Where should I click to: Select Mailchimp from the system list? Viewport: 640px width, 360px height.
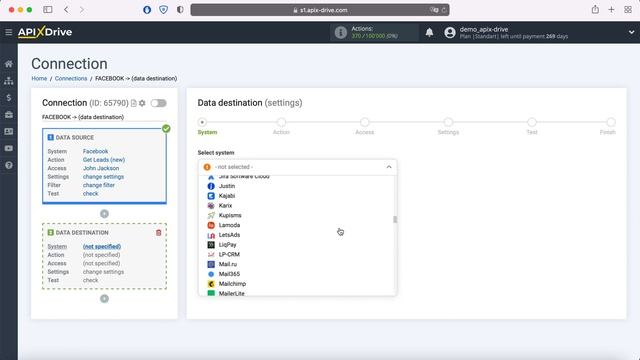[x=297, y=284]
